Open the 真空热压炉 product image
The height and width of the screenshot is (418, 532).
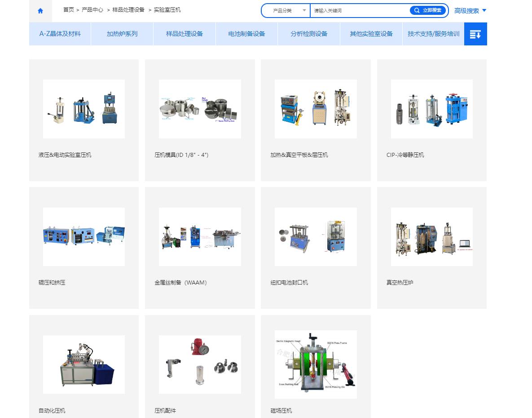pos(431,236)
